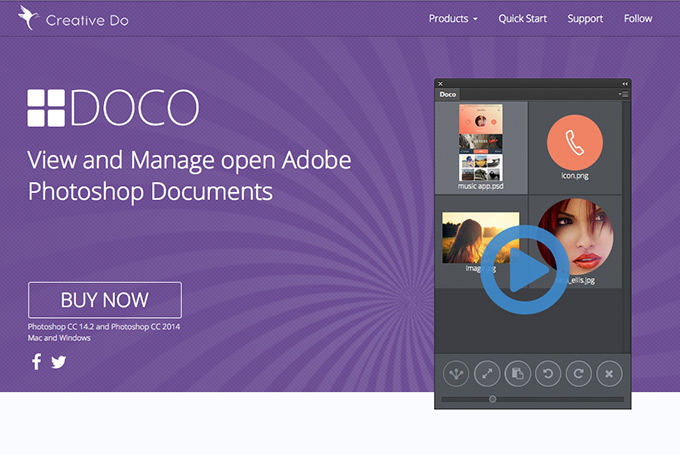Select the red-haired woman portrait thumbnail
The image size is (680, 455).
pos(575,237)
